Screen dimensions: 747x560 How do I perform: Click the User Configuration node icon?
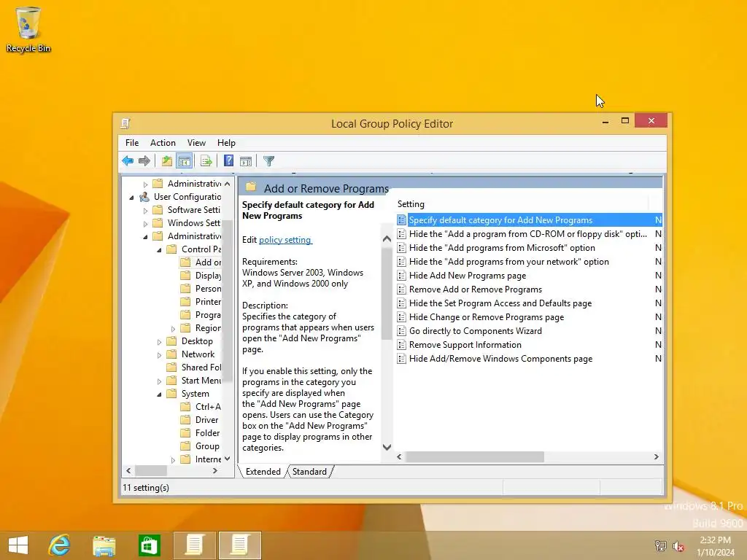[x=144, y=197]
